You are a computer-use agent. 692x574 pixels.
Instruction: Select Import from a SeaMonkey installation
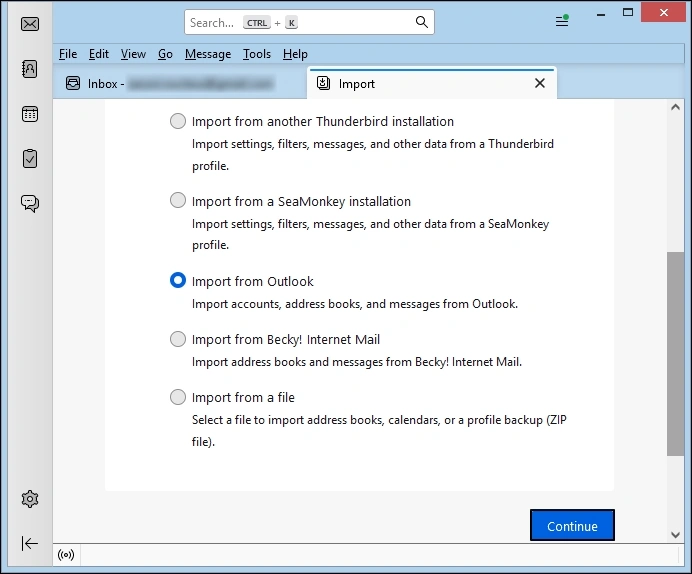pyautogui.click(x=178, y=200)
